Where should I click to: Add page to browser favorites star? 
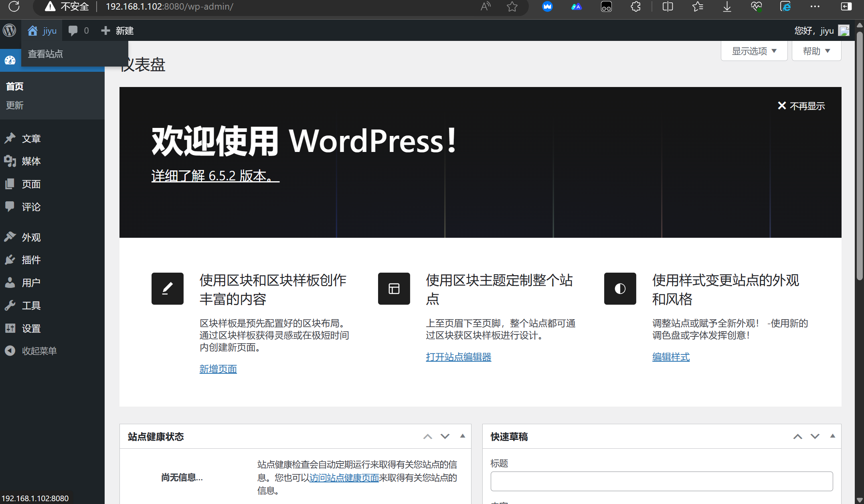(512, 6)
